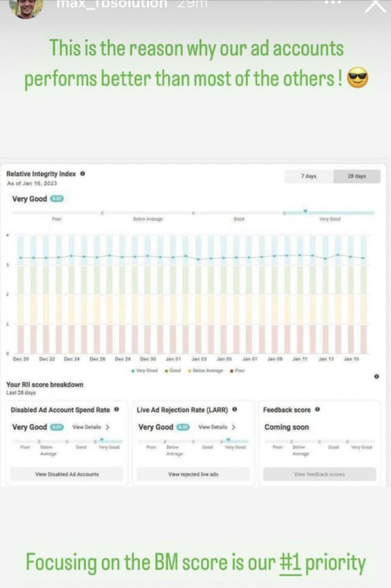The image size is (391, 588).
Task: Click the "As of Jan 16, 2023" text
Action: (x=32, y=183)
